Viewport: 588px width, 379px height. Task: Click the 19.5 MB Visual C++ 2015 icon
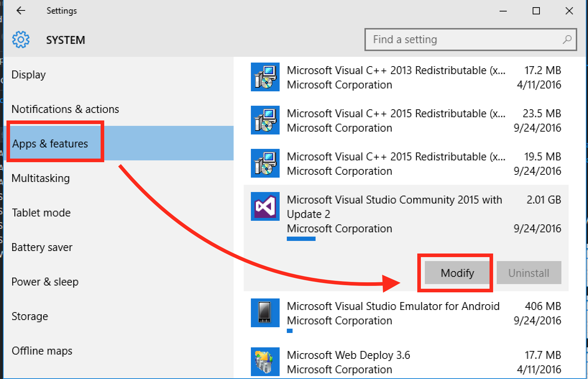click(265, 163)
